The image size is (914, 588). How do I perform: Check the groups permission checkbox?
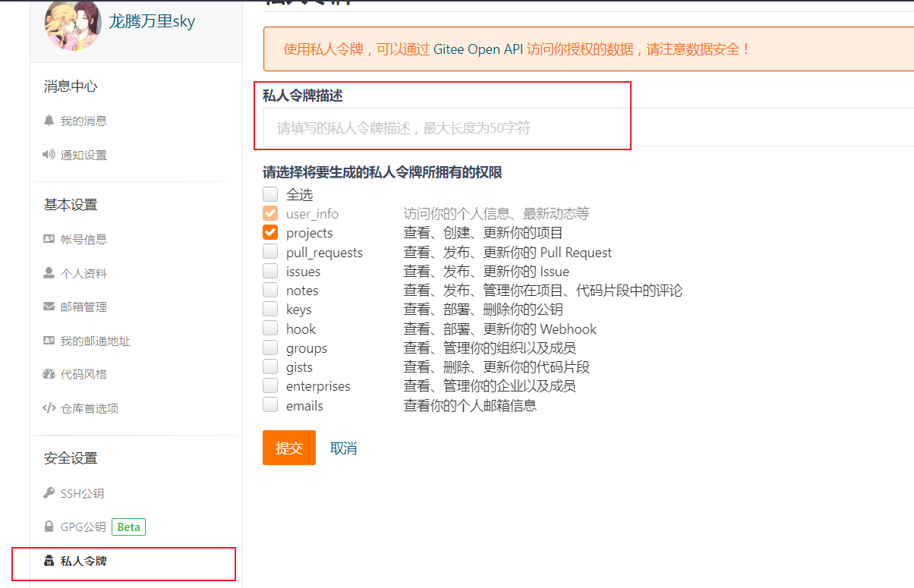270,347
